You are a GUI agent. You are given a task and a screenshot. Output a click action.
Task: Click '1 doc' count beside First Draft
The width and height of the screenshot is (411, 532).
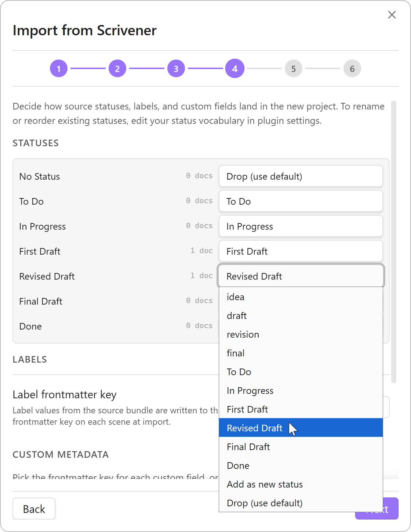click(x=201, y=251)
